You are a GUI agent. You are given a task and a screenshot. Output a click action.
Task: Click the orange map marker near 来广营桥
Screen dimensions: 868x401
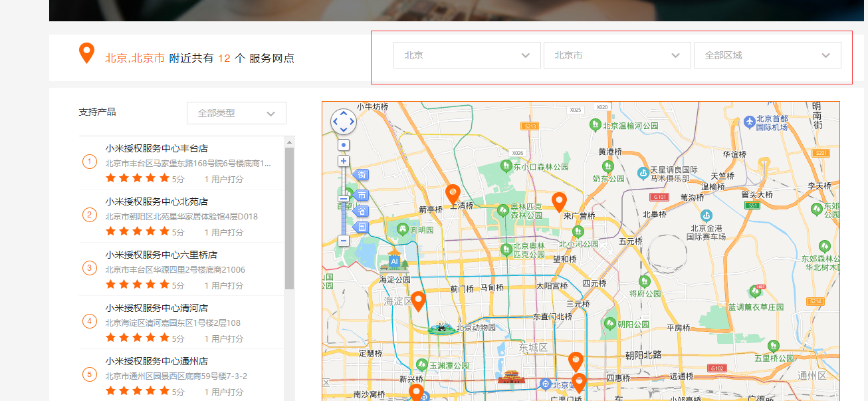(x=560, y=201)
